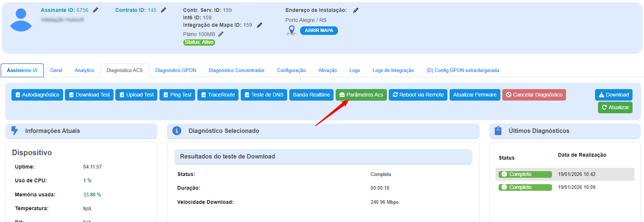Click the pencil icon beside Assinante ID

point(95,10)
